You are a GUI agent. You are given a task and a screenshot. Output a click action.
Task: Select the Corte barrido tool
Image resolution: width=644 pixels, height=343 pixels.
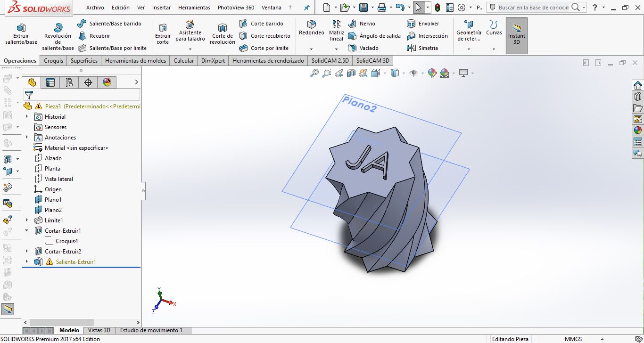pyautogui.click(x=261, y=24)
